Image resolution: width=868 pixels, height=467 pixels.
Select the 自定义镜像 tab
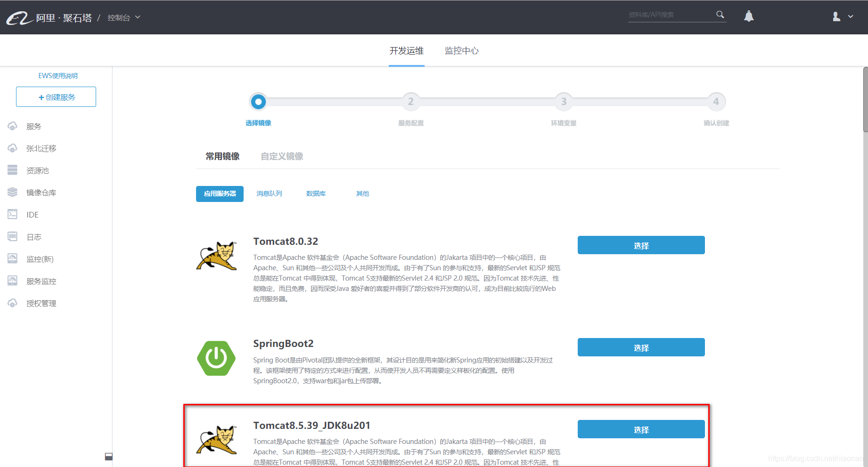pyautogui.click(x=282, y=156)
